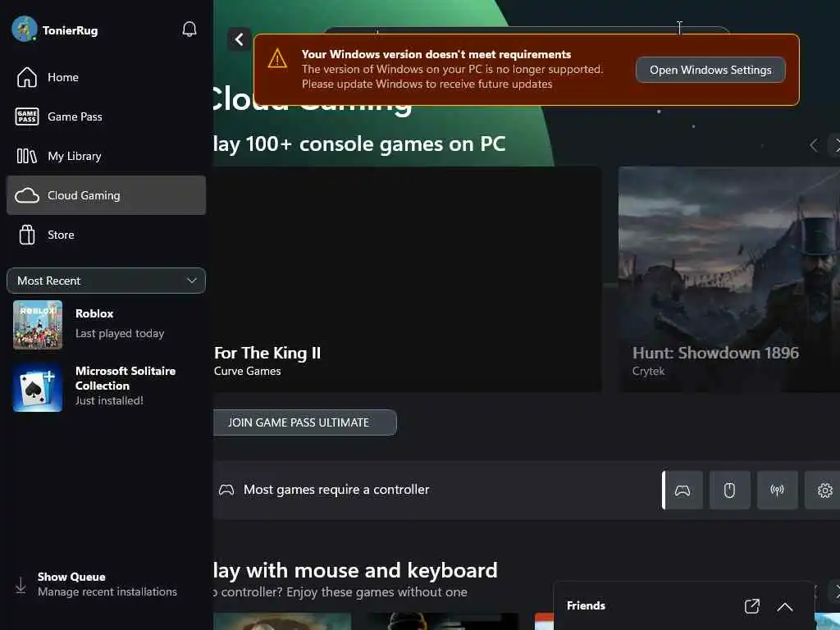Screen dimensions: 840x630
Task: Click the Home house icon
Action: (27, 77)
